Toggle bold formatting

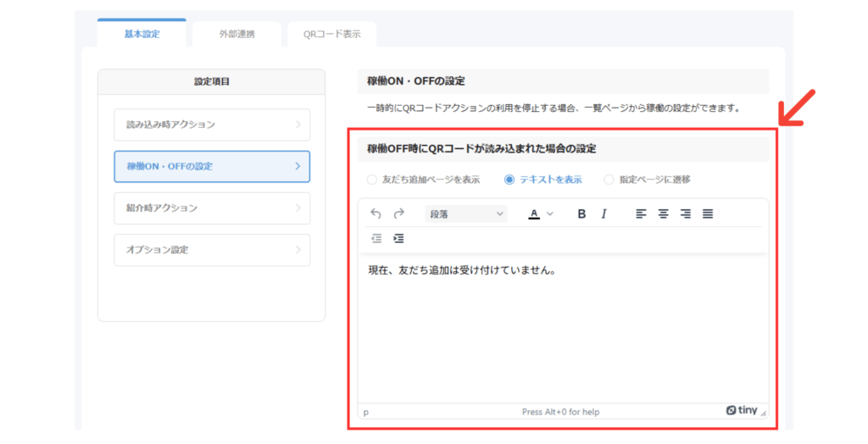581,214
